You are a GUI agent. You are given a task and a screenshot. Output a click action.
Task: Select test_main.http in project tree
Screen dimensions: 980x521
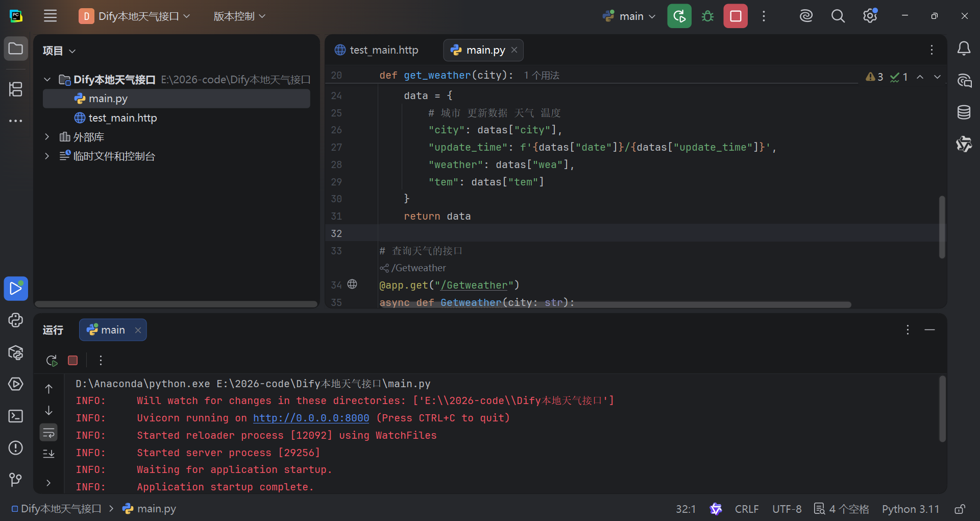tap(177, 118)
